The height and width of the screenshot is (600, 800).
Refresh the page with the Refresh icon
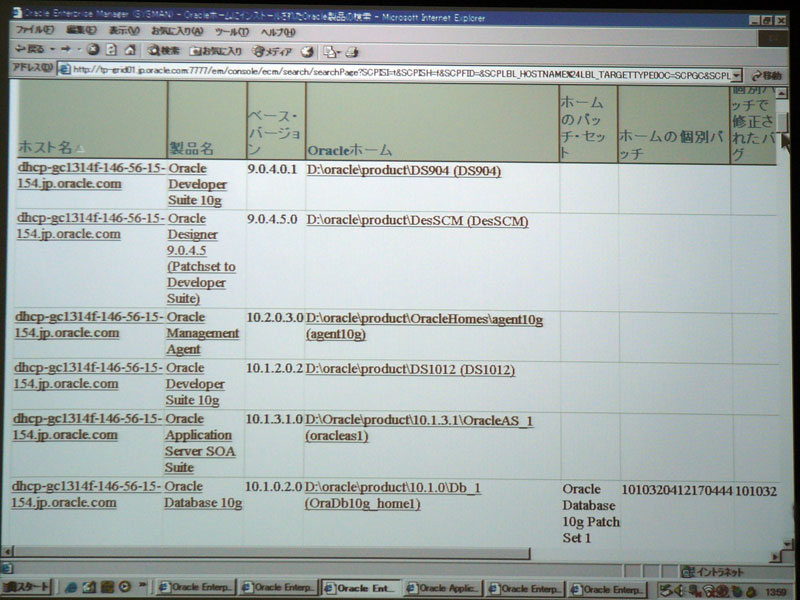(x=111, y=49)
